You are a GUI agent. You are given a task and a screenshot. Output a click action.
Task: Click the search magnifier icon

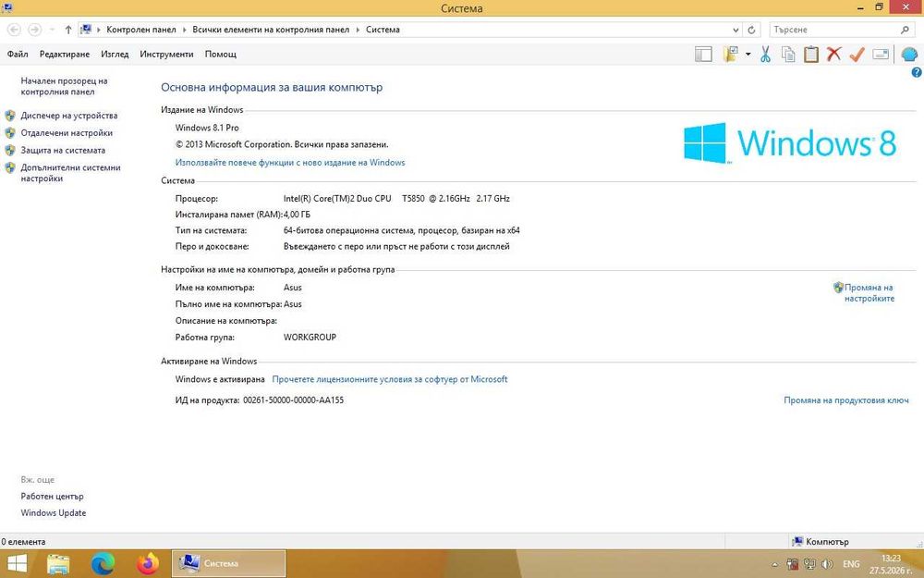[x=906, y=30]
